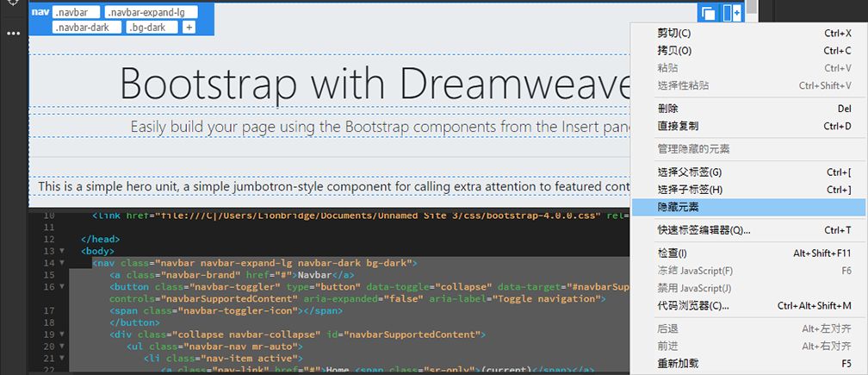868x375 pixels.
Task: Click the nav element label
Action: pos(40,11)
